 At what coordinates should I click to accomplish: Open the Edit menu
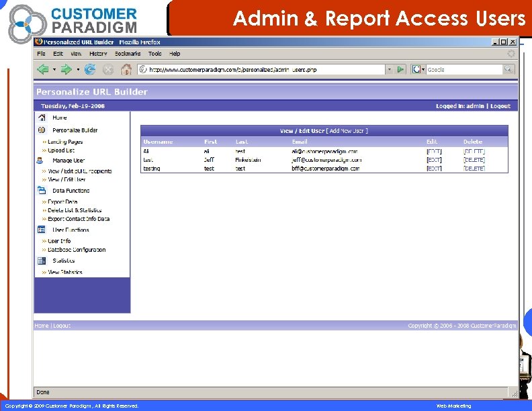point(58,54)
